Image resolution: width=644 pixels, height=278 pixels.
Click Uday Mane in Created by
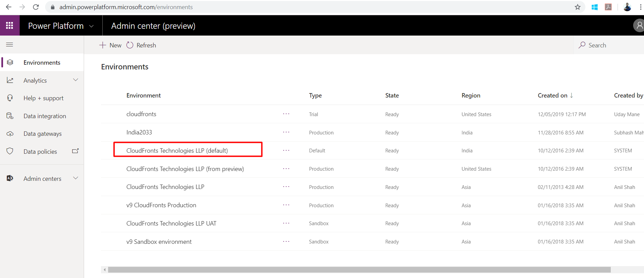[x=627, y=114]
